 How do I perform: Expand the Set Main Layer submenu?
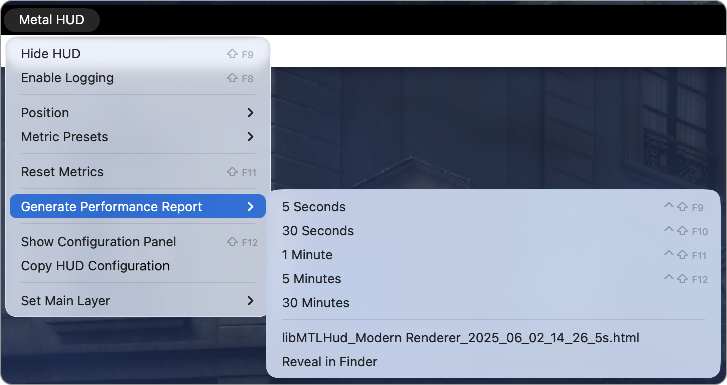click(x=138, y=301)
